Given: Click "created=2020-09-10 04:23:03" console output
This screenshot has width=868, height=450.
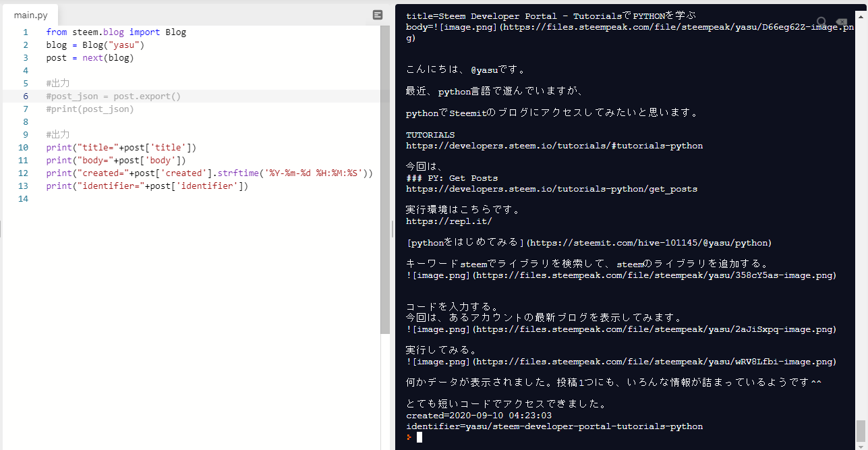Looking at the screenshot, I should (479, 416).
